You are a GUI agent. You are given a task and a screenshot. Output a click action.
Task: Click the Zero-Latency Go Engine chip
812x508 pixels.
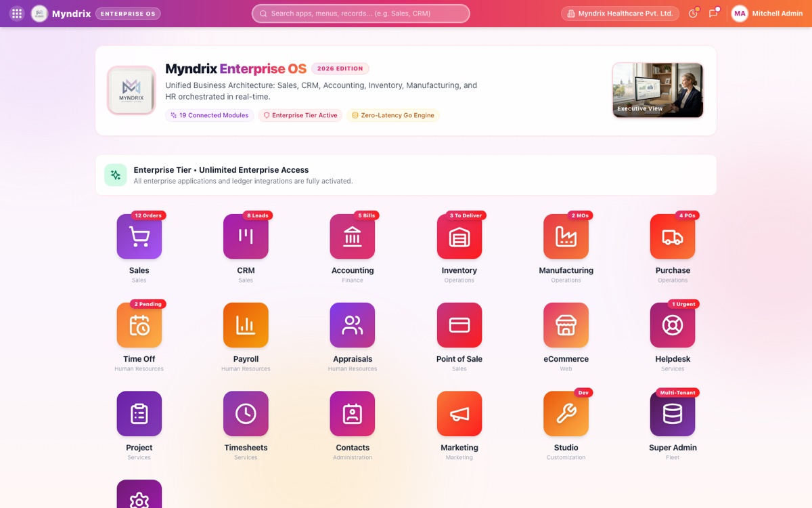(x=393, y=116)
